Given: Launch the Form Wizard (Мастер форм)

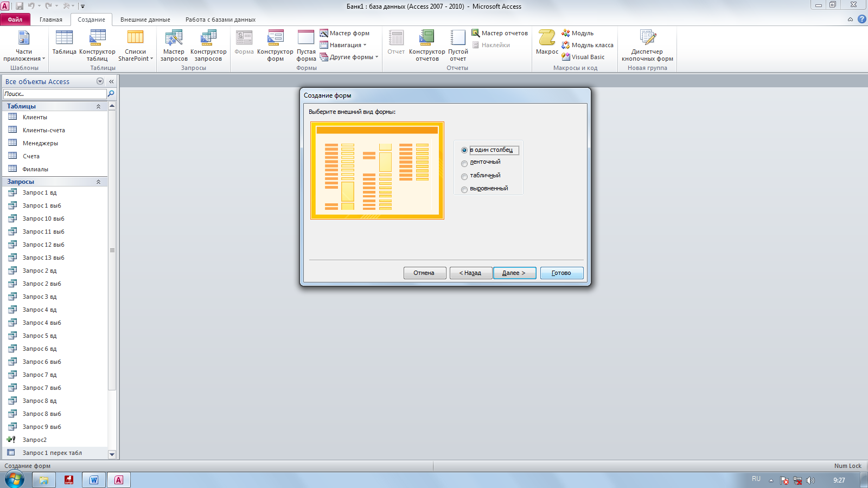Looking at the screenshot, I should point(344,33).
